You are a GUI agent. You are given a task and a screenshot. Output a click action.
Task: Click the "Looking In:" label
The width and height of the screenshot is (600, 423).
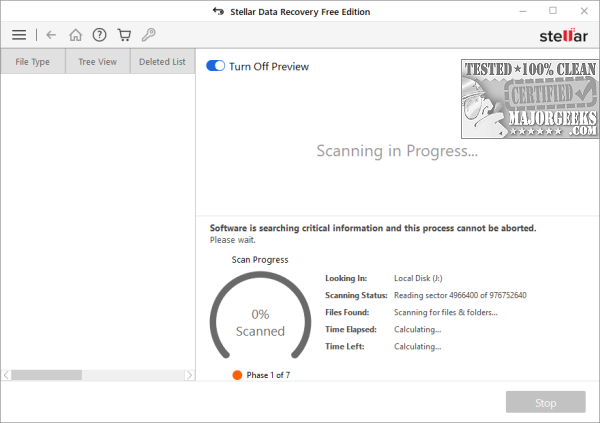coord(346,278)
